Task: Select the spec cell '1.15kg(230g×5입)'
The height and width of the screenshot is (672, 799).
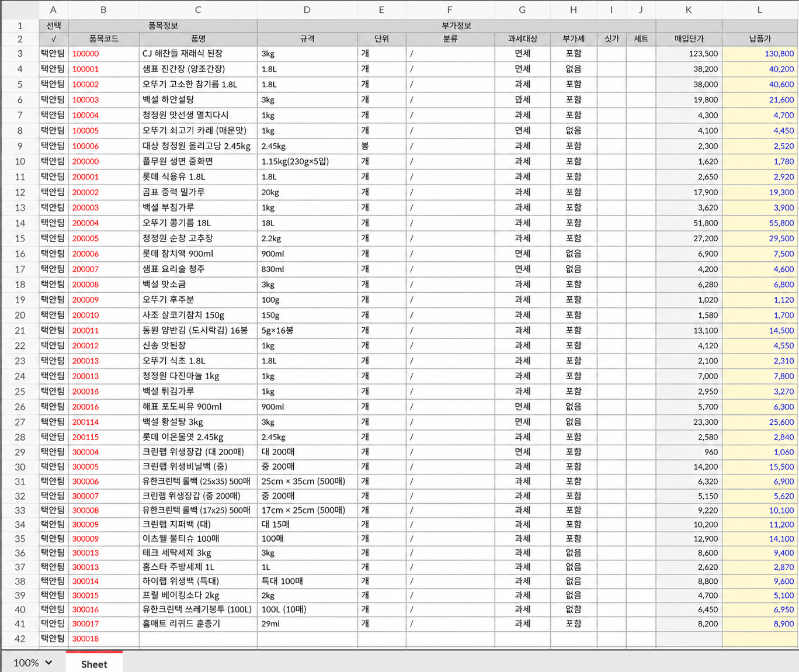Action: pyautogui.click(x=307, y=161)
